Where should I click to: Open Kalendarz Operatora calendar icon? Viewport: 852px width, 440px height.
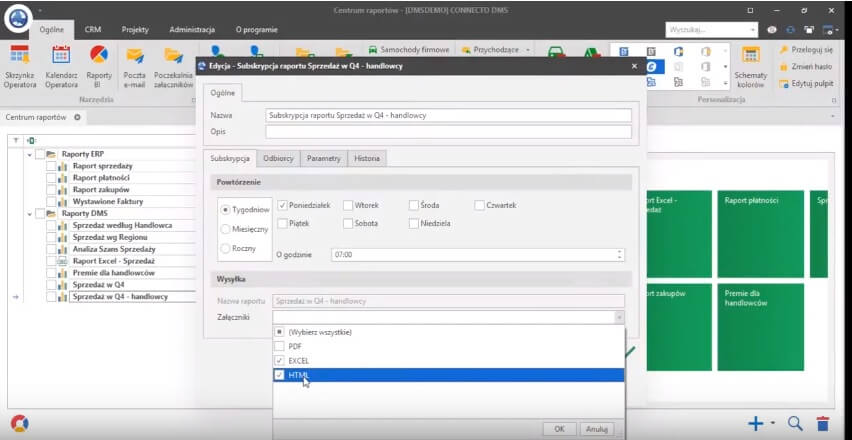61,66
